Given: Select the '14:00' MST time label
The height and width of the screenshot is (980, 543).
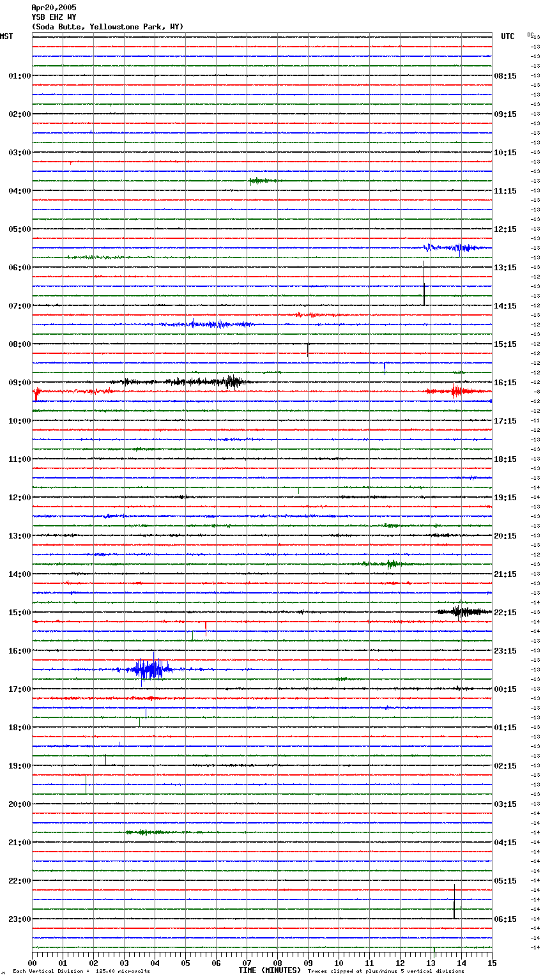Looking at the screenshot, I should tap(20, 574).
